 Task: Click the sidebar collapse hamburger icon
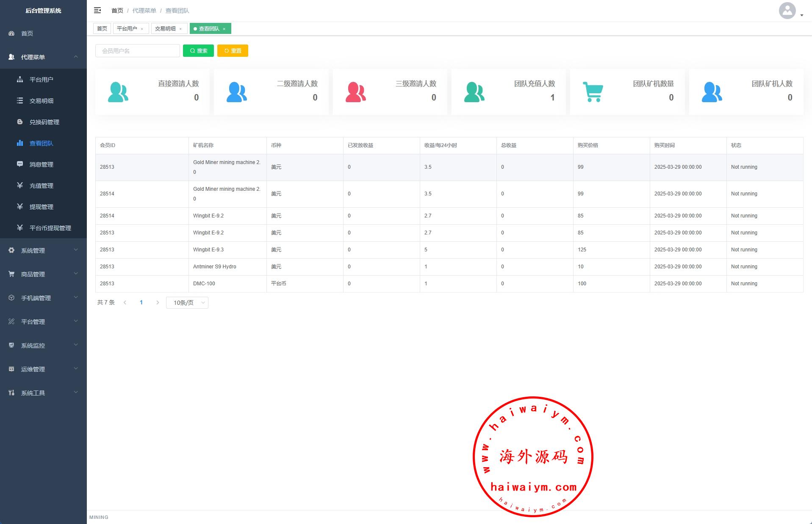(x=97, y=10)
